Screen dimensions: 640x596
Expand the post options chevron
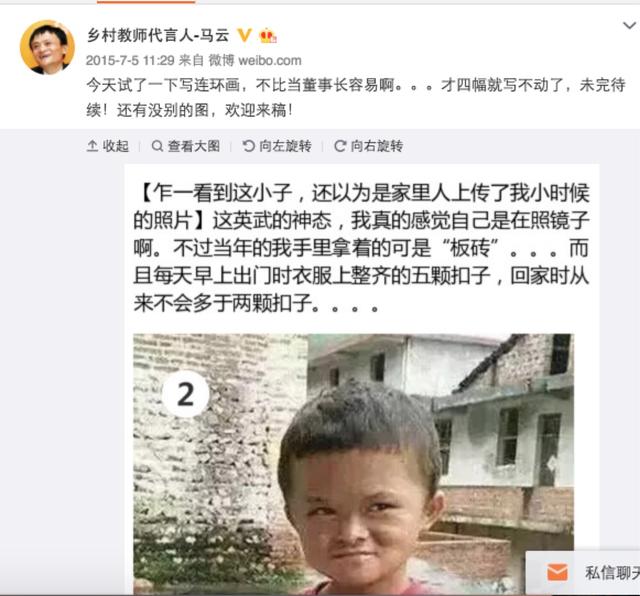pos(629,26)
